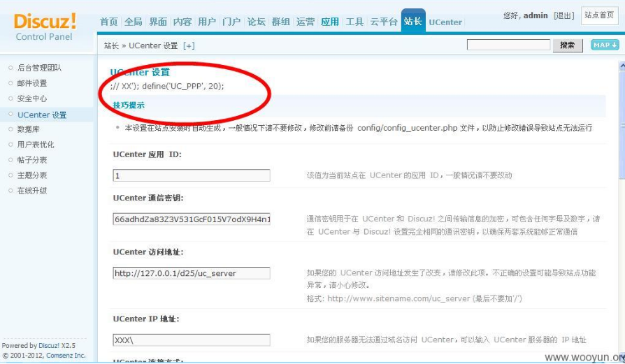This screenshot has width=625, height=364.
Task: Open 主题分表 in sidebar
Action: (x=32, y=175)
